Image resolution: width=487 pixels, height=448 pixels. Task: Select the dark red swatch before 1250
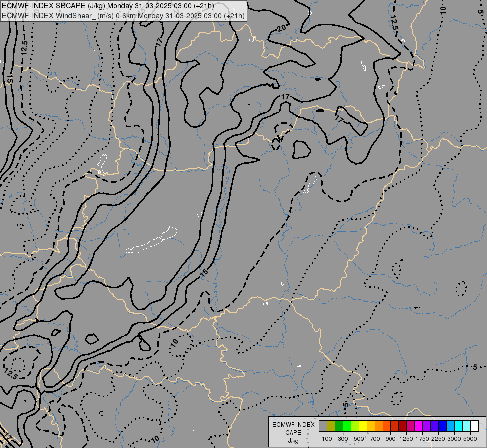(x=402, y=426)
